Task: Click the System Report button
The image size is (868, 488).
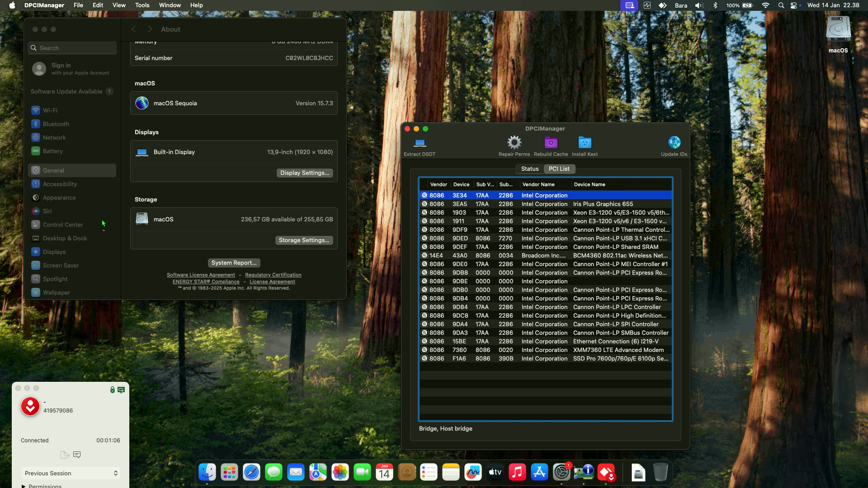Action: (x=234, y=263)
